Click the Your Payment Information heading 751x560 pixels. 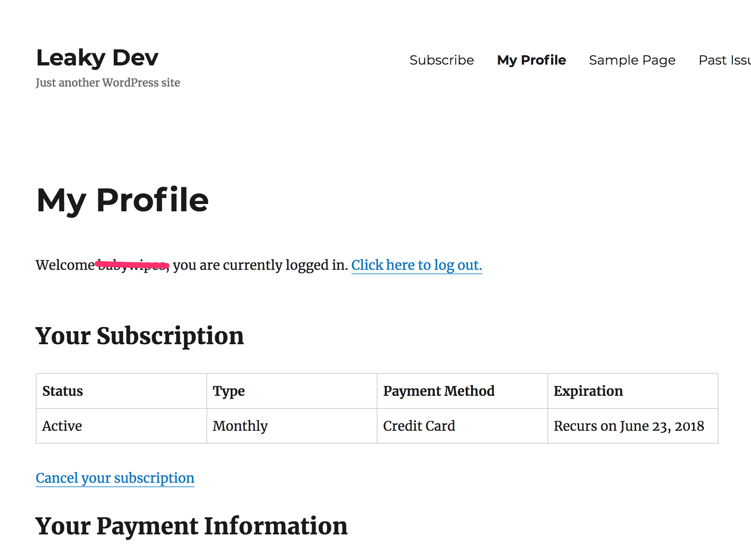(191, 526)
